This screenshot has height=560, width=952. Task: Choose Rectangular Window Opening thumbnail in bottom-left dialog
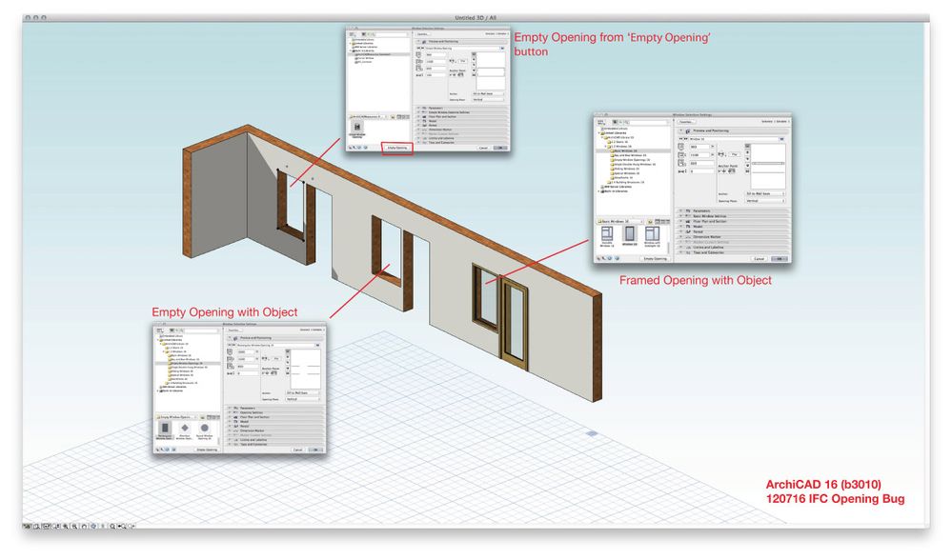(x=165, y=429)
